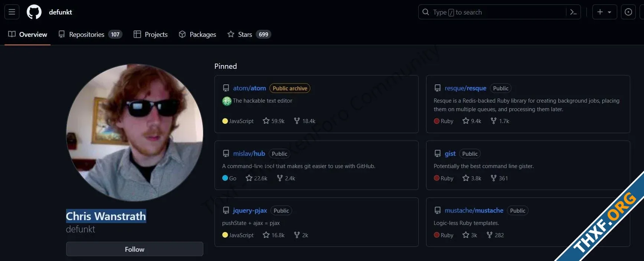Switch to the Repositories tab

coord(90,34)
